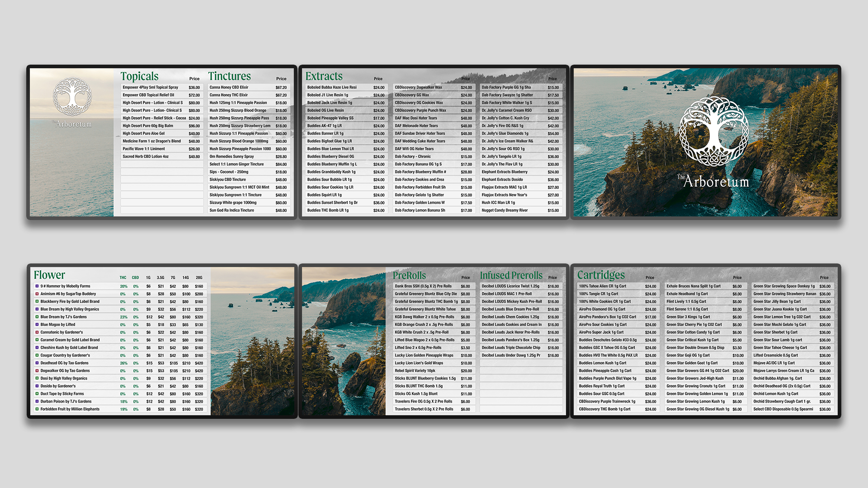Viewport: 868px width, 488px height.
Task: Select DAF Wedding Cake Hater Tears row
Action: pos(434,141)
